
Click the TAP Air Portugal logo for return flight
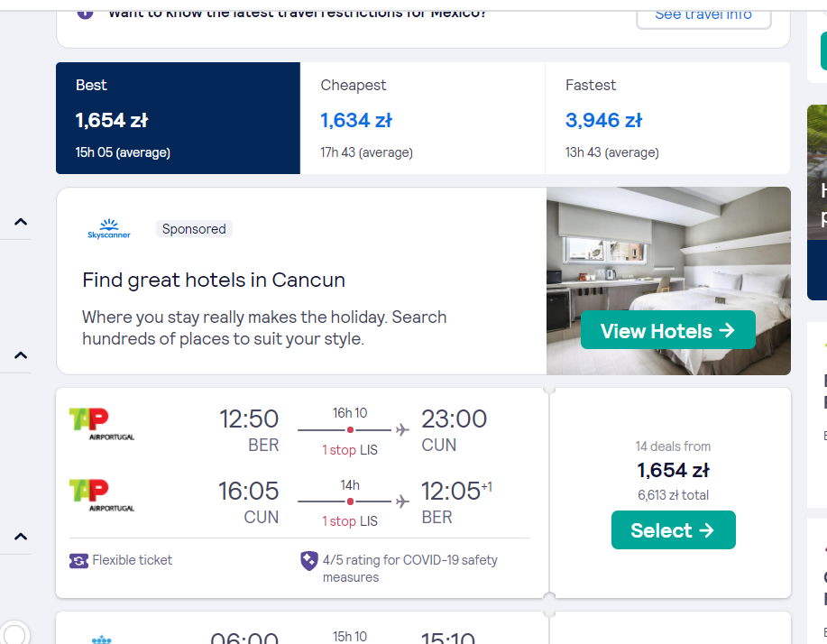[102, 495]
